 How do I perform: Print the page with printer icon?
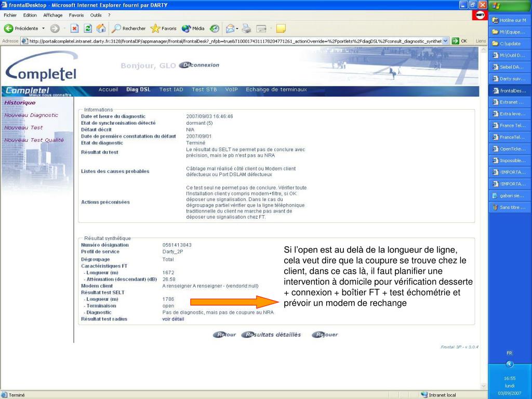[247, 29]
